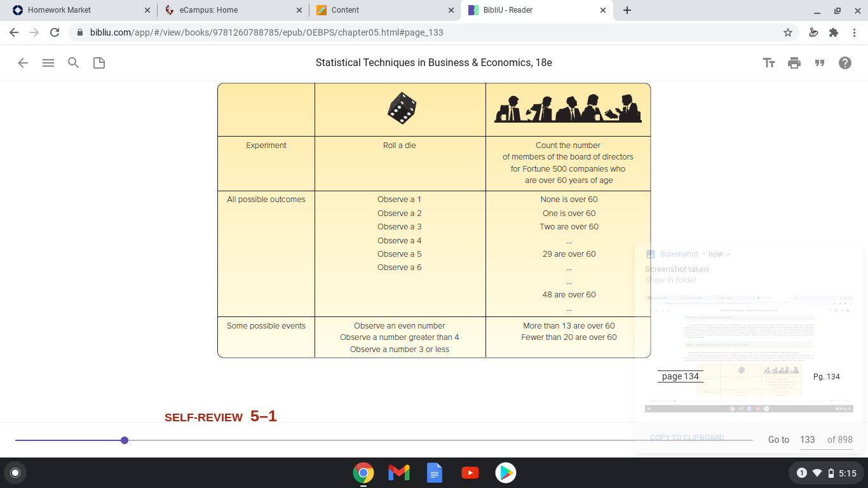
Task: Collapse the screenshot notification chevron
Action: pyautogui.click(x=728, y=254)
